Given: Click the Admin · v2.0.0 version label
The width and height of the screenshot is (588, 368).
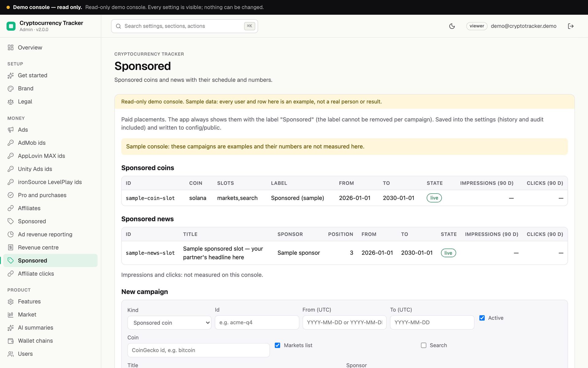Looking at the screenshot, I should (34, 30).
